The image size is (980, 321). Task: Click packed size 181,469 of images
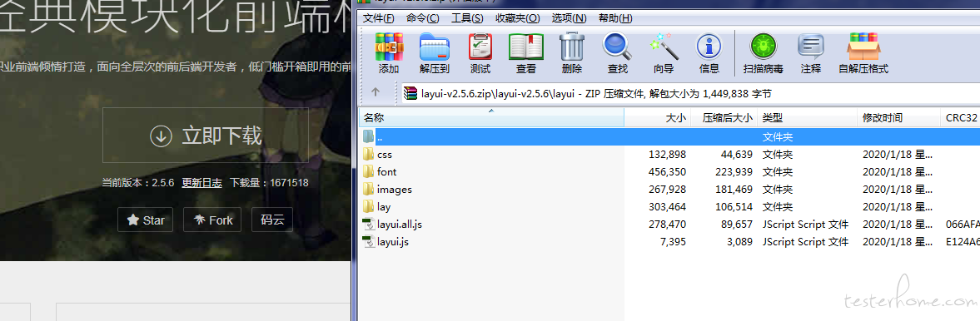(x=733, y=190)
